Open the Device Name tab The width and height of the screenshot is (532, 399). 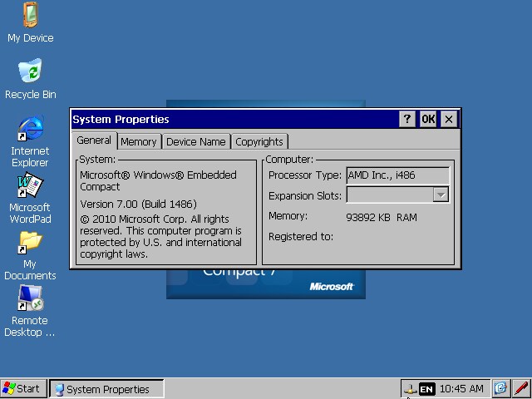point(196,142)
